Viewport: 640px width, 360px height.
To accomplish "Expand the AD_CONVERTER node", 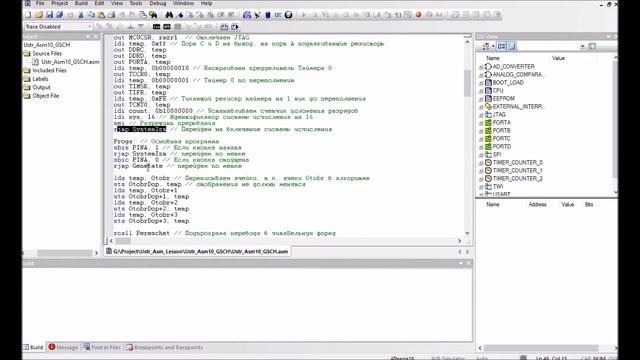I will tap(481, 67).
